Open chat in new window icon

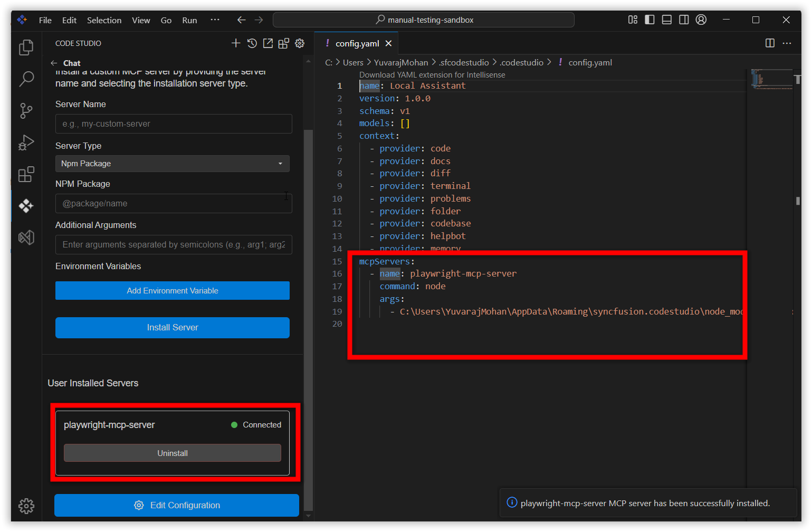[268, 43]
